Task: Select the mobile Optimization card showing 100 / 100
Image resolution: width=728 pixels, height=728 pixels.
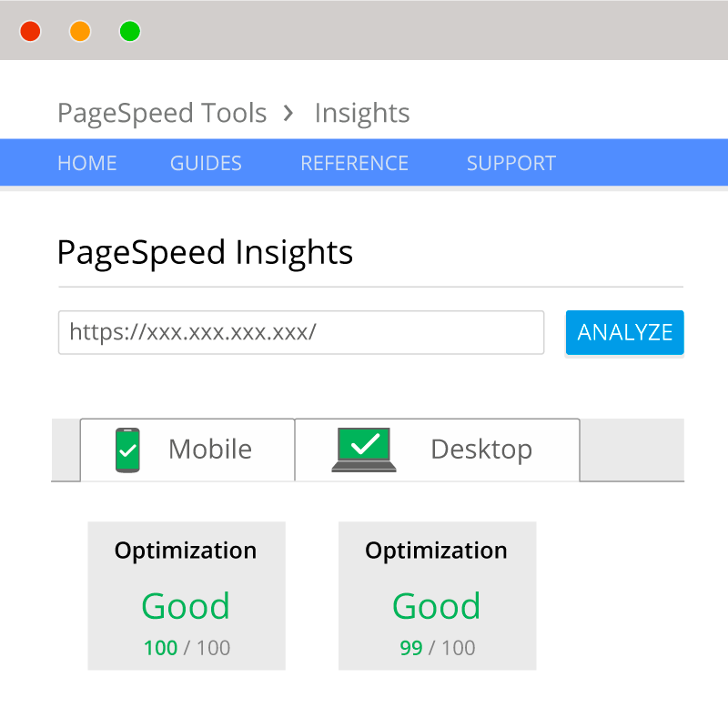Action: [187, 596]
